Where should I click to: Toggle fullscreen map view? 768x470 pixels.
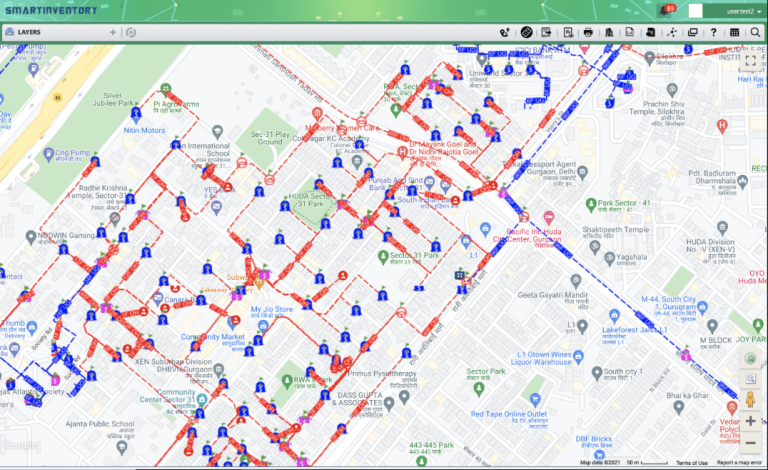tap(750, 61)
